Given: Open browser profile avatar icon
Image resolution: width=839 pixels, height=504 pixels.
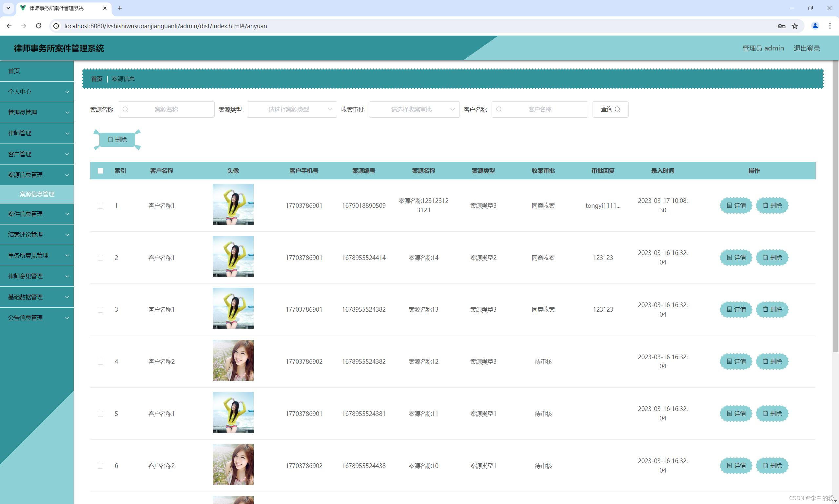Looking at the screenshot, I should point(814,26).
